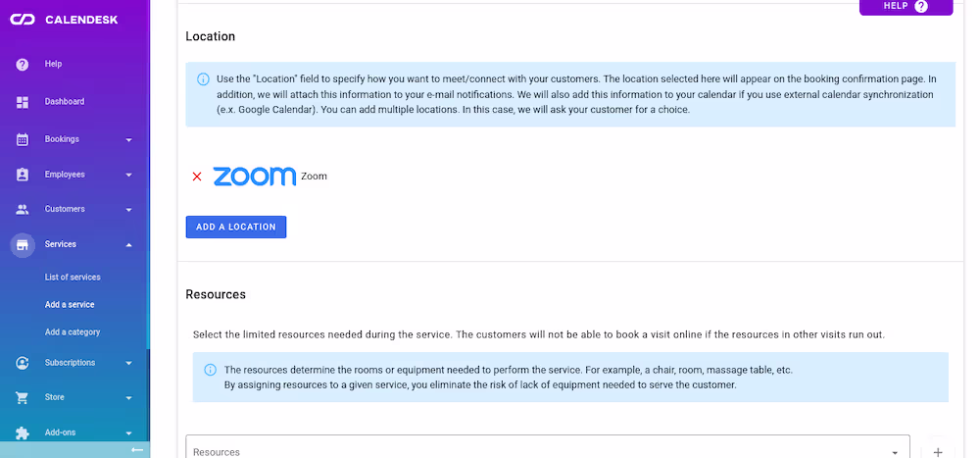Click the Subscriptions icon
Viewport: 980px width, 458px height.
click(x=23, y=363)
